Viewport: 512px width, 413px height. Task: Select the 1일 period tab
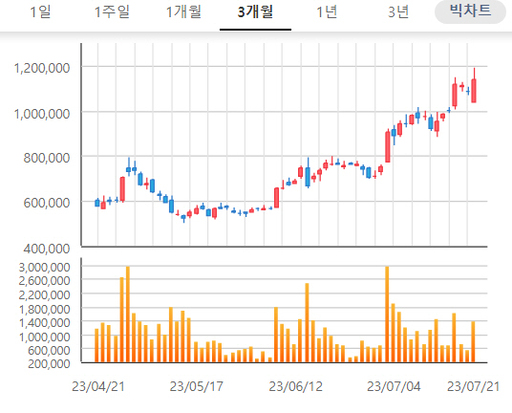point(41,12)
